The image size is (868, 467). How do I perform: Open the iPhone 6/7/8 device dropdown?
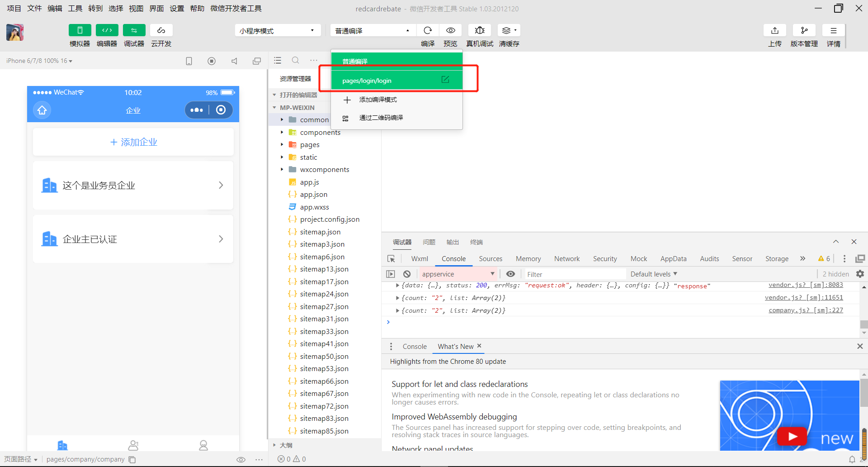click(x=39, y=61)
